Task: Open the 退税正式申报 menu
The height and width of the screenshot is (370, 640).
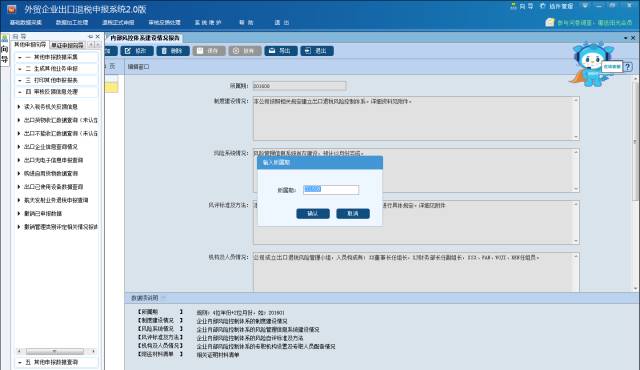Action: 118,22
